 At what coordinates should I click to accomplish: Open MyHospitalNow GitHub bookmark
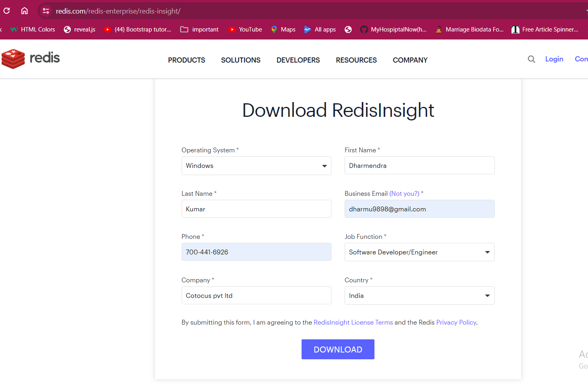click(394, 30)
